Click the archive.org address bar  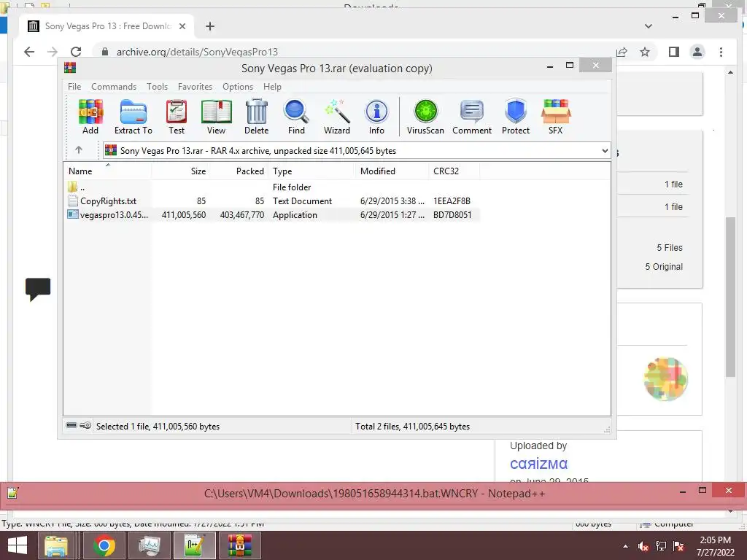[x=352, y=52]
